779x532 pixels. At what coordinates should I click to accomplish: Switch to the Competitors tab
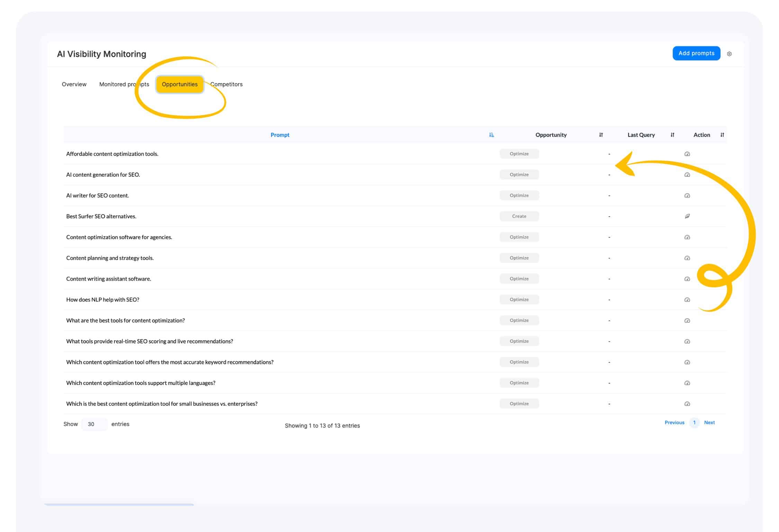click(227, 84)
